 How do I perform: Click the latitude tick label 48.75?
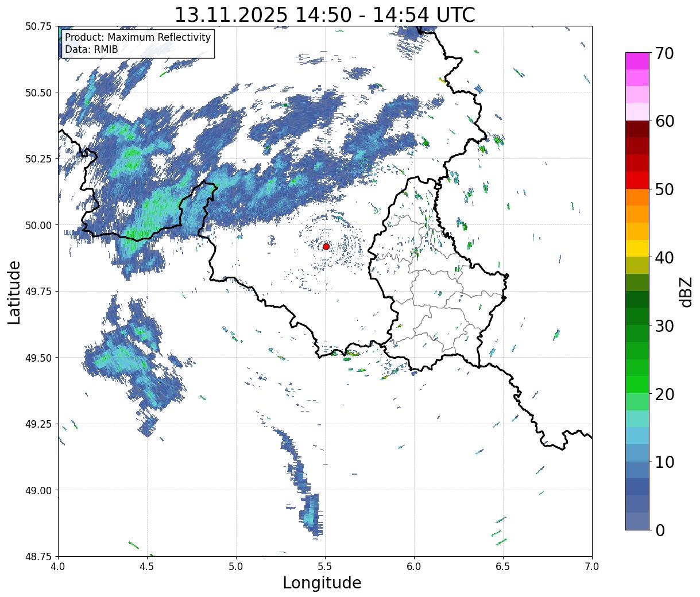tap(38, 556)
